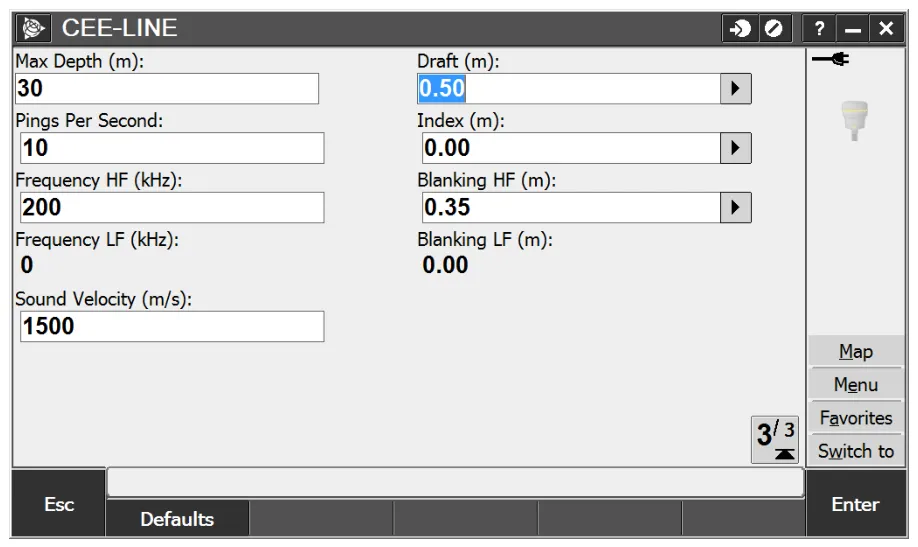Tap the Esc button

point(59,504)
